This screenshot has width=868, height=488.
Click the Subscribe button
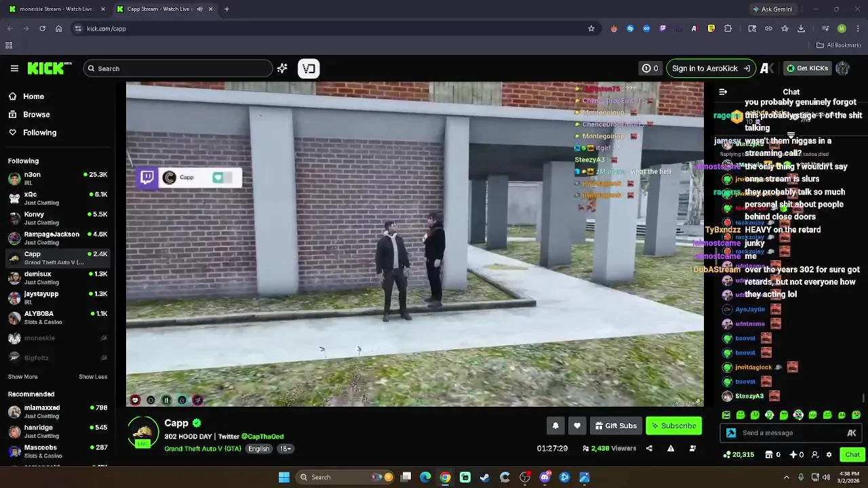click(x=673, y=426)
